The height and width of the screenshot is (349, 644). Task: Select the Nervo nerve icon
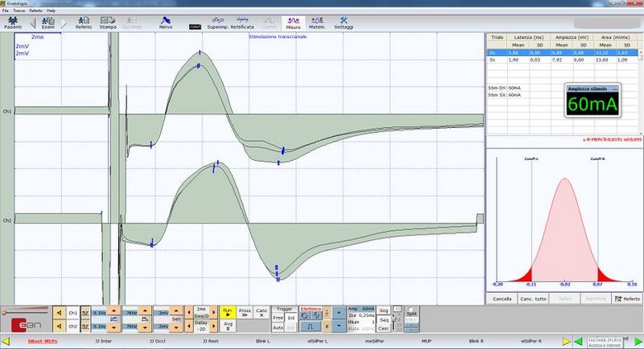pos(165,22)
